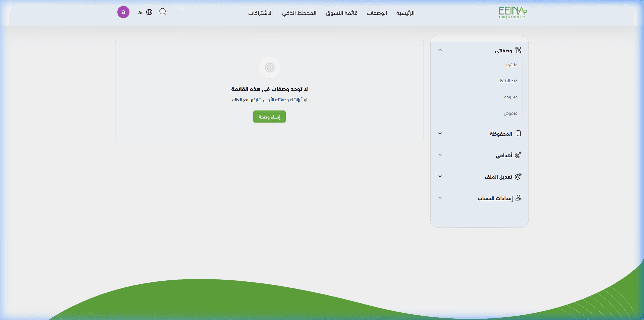The height and width of the screenshot is (320, 644).
Task: Click the fork icon beside وصفاتي
Action: 518,50
